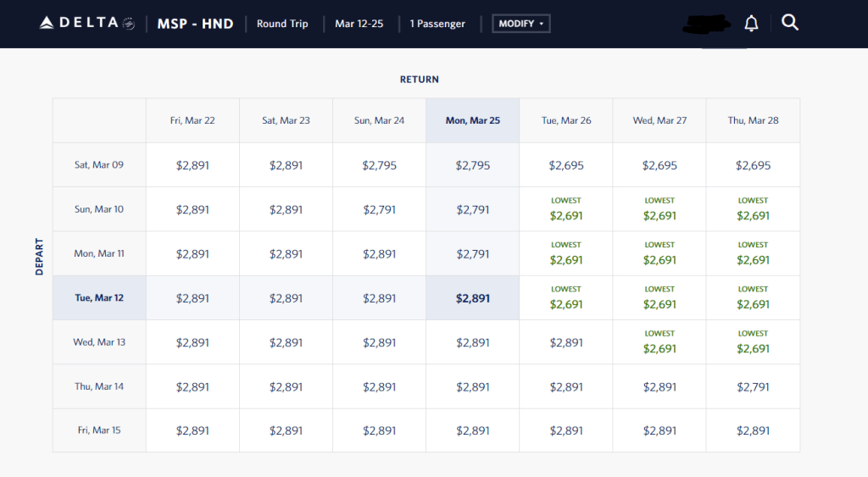This screenshot has height=477, width=868.
Task: Click the Thu, Mar 28 return column header
Action: tap(753, 120)
